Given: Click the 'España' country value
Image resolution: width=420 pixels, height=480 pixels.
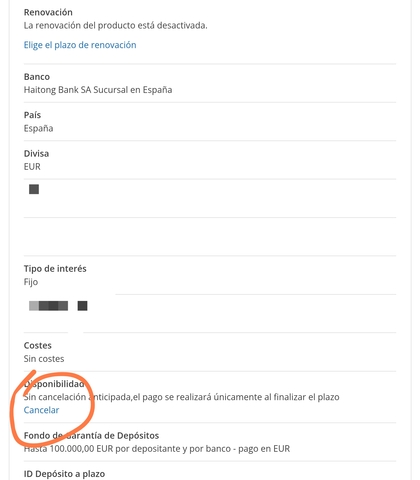Looking at the screenshot, I should (x=38, y=128).
